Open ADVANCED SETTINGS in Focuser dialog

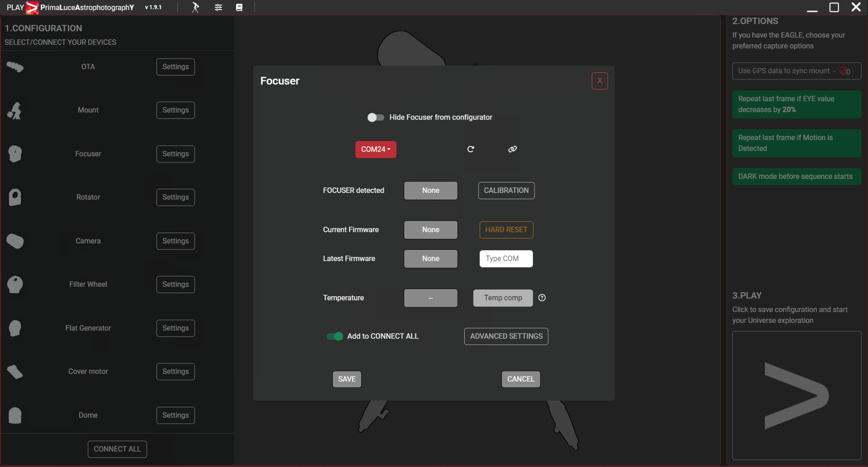(x=506, y=336)
